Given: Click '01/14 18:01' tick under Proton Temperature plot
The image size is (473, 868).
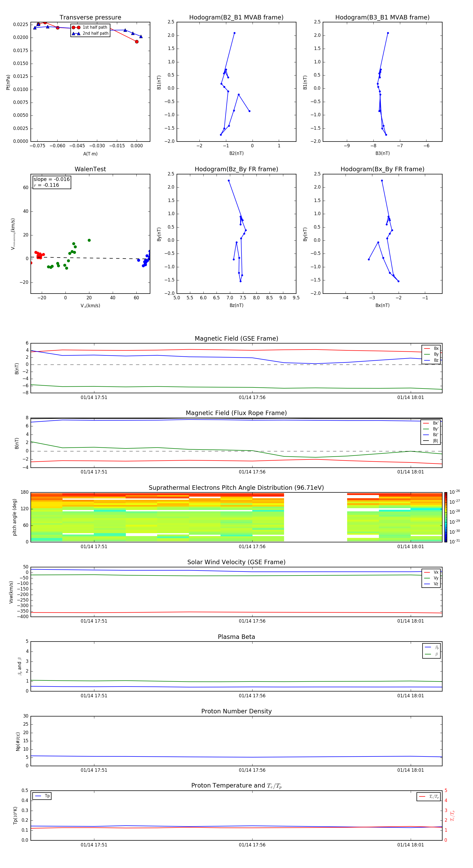Looking at the screenshot, I should [410, 845].
